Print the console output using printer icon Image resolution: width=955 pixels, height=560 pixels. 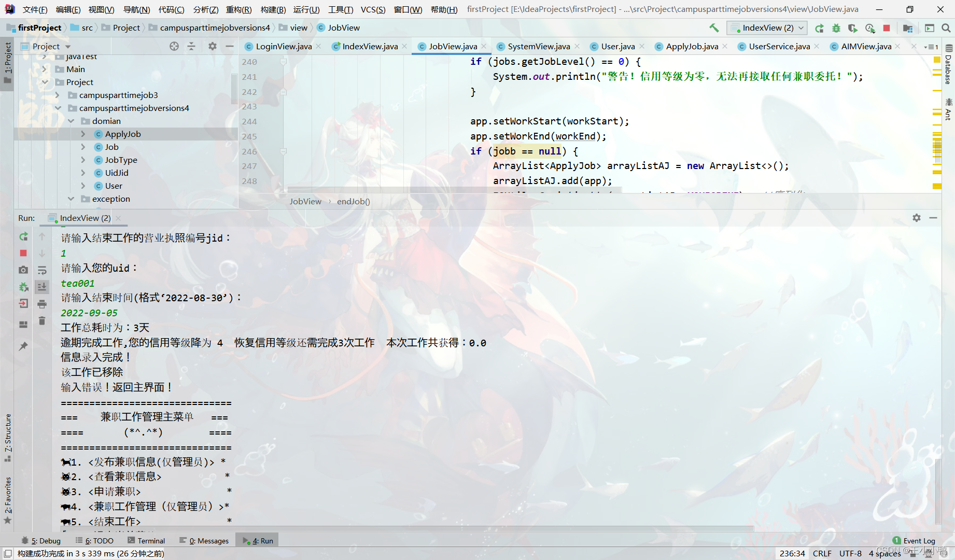[42, 304]
